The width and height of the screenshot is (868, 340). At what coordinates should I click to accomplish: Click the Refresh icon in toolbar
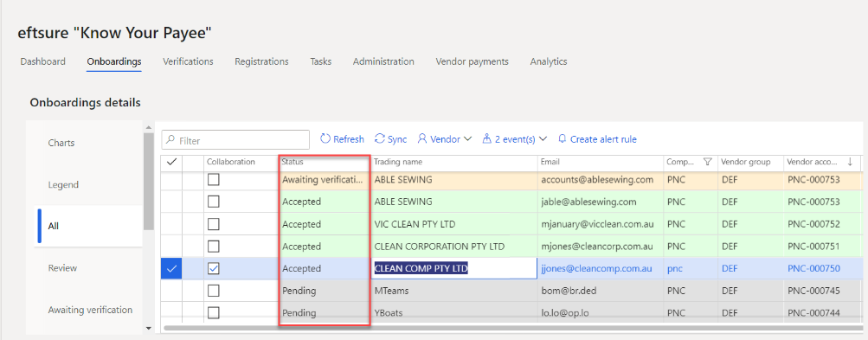[x=325, y=139]
